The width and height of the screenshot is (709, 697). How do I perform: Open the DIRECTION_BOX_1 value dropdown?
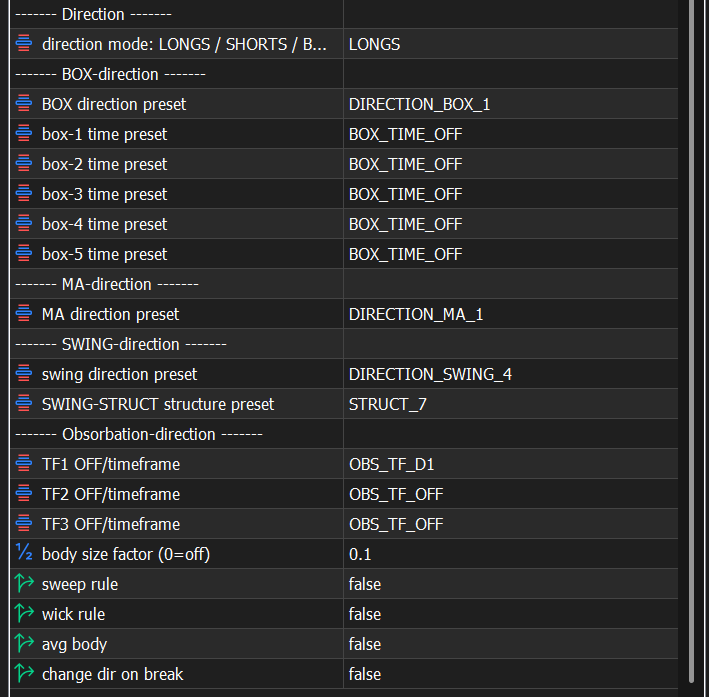click(x=510, y=104)
